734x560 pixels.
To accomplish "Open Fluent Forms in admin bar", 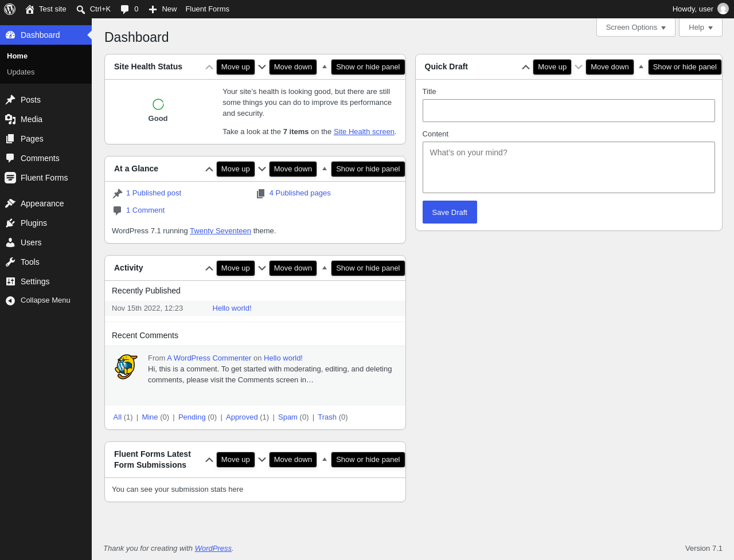I will point(208,9).
